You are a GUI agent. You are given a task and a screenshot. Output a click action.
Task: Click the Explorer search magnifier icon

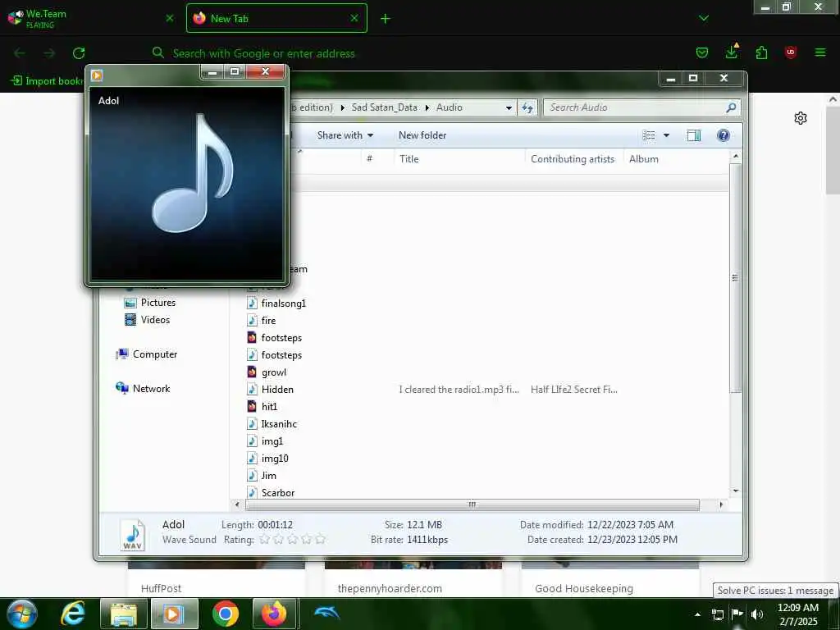[731, 107]
